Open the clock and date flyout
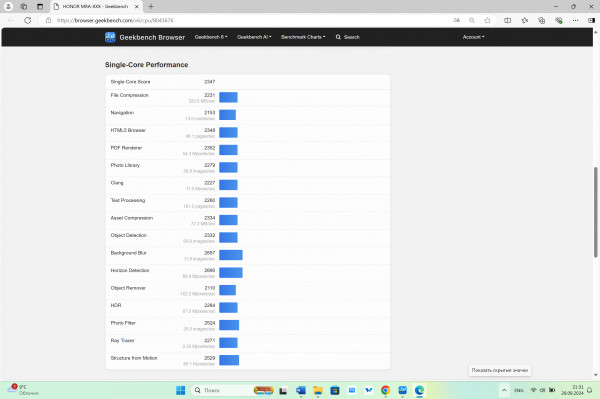This screenshot has height=399, width=600. tap(572, 390)
